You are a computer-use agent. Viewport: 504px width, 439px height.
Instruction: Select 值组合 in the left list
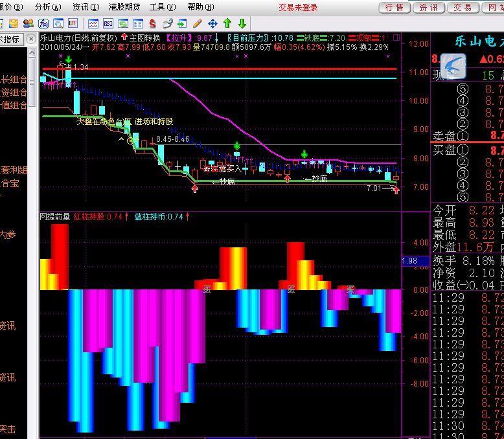tap(14, 105)
